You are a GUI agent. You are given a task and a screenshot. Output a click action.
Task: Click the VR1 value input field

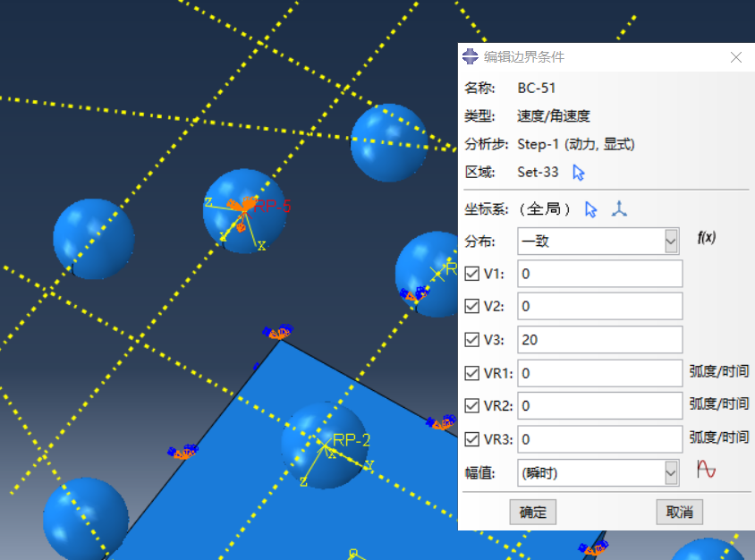click(599, 373)
